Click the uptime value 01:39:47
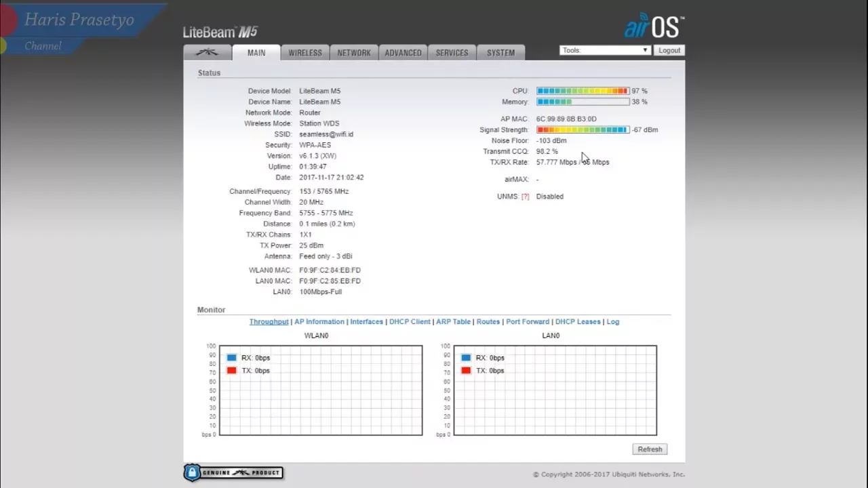Image resolution: width=868 pixels, height=488 pixels. coord(313,167)
